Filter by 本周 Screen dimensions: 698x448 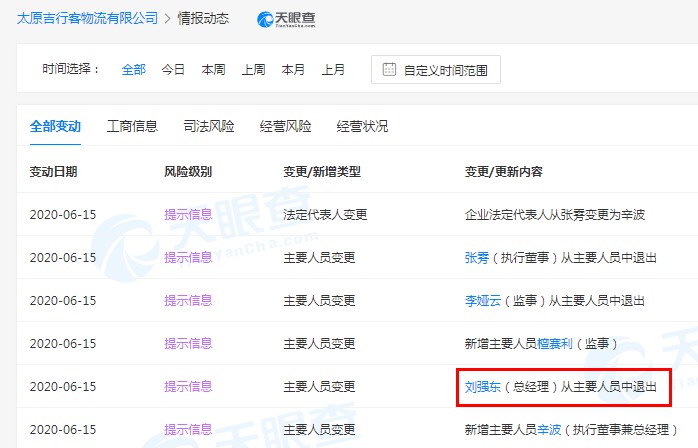click(213, 69)
